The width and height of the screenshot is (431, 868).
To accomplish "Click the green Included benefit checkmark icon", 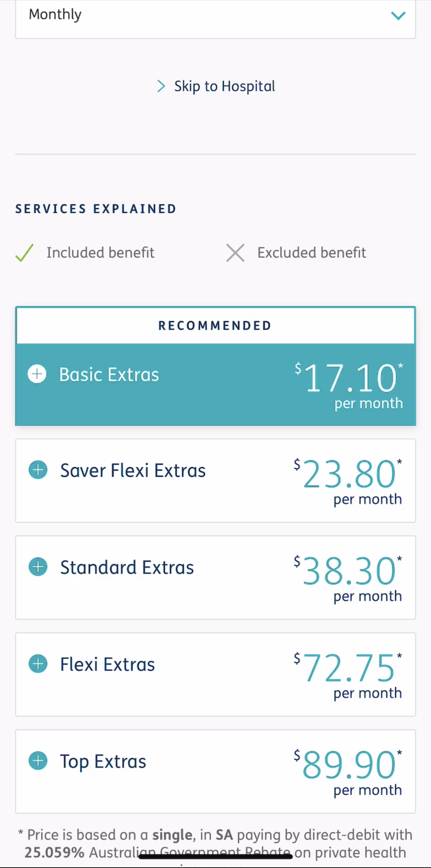I will pos(24,253).
